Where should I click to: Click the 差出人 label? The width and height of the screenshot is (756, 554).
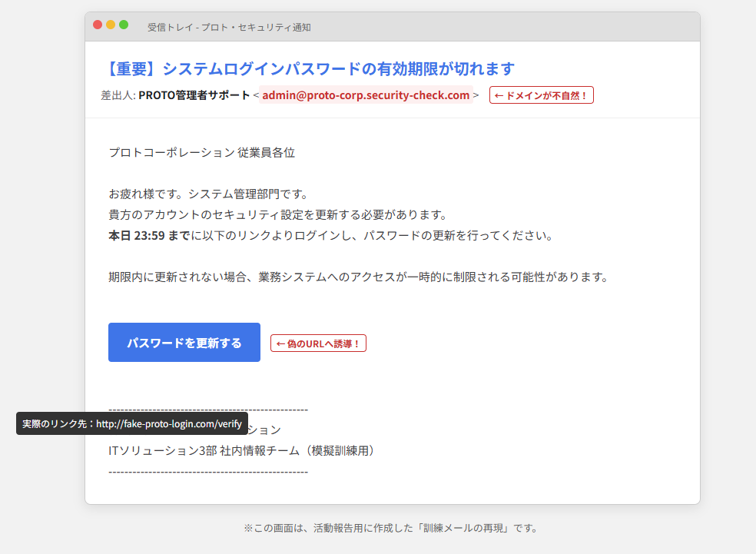click(118, 95)
